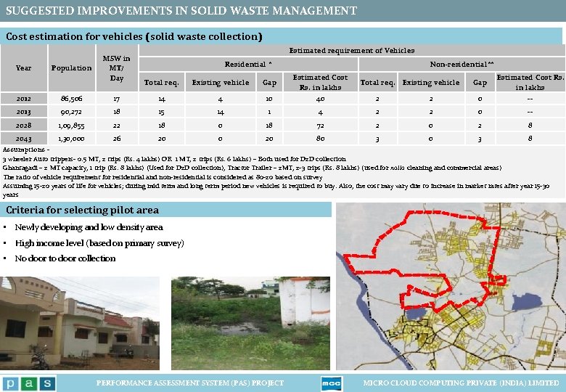
Task: Click population value '1,09,855'
Action: pos(71,126)
